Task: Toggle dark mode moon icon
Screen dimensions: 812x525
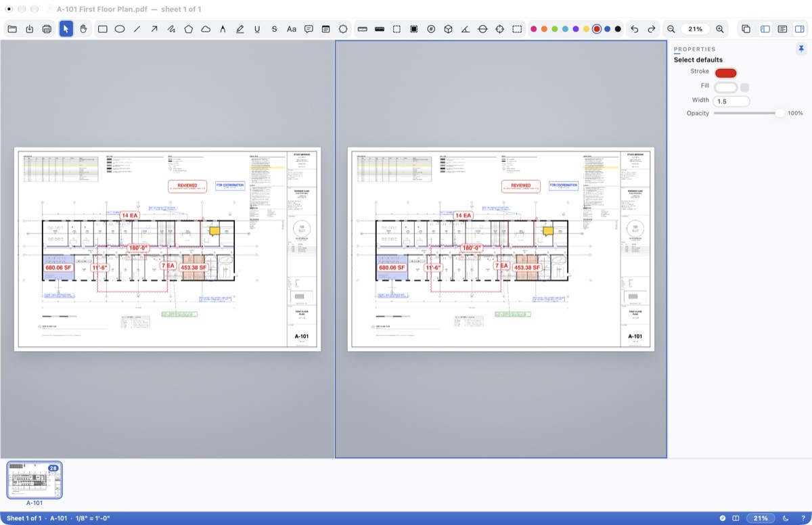Action: (786, 518)
